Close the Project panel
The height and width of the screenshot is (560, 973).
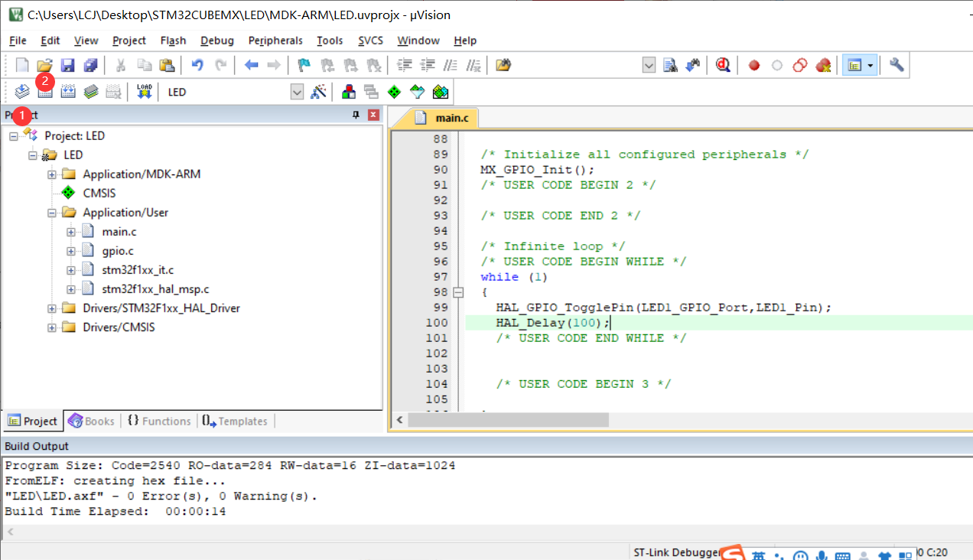pos(373,115)
